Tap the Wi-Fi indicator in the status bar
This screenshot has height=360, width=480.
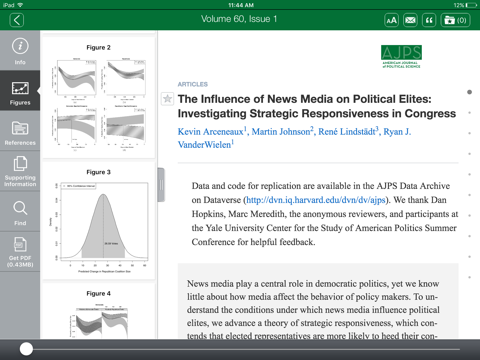(x=20, y=5)
